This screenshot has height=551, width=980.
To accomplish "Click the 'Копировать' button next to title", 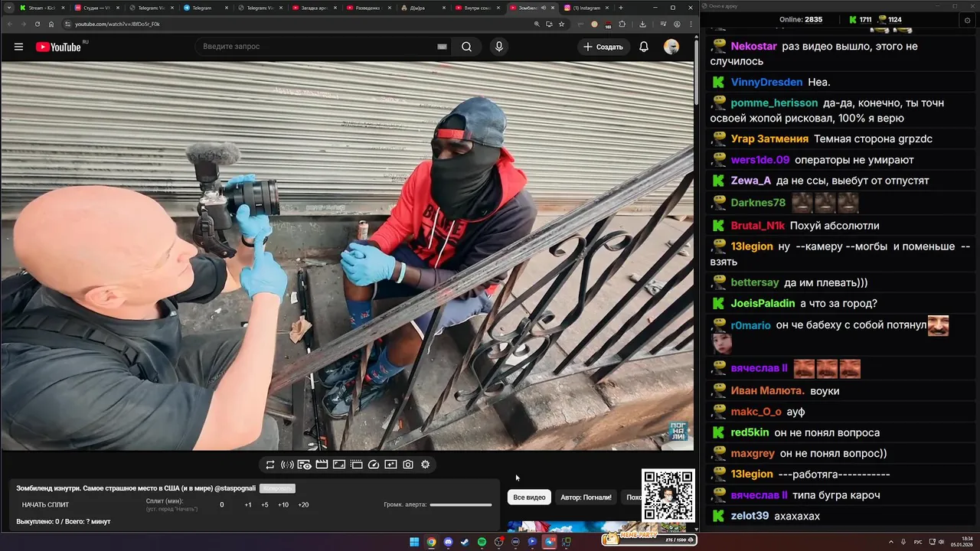I will (277, 488).
